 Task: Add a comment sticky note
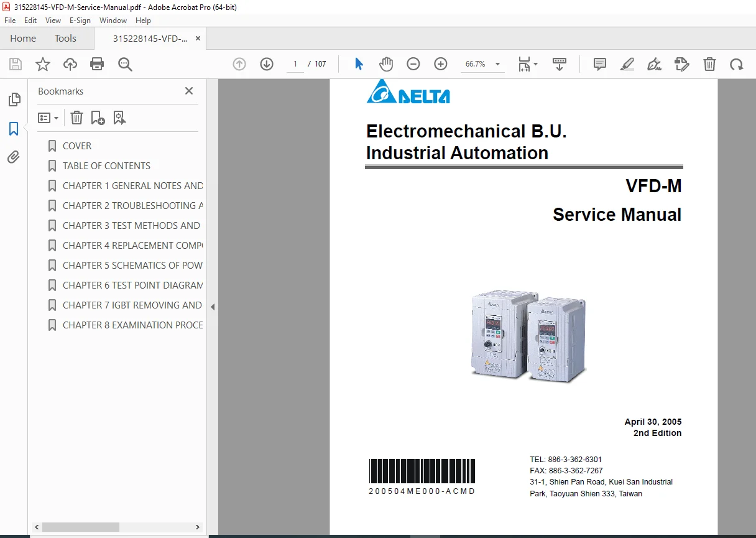click(x=600, y=64)
